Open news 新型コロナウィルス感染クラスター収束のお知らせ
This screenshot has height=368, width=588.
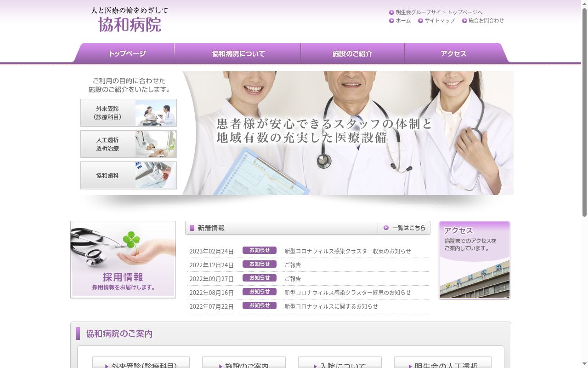[x=348, y=251]
